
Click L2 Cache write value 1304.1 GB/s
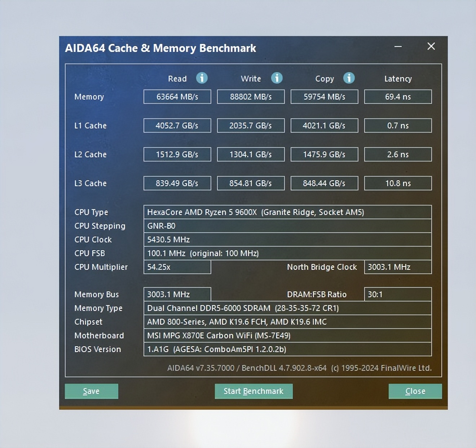(x=251, y=154)
